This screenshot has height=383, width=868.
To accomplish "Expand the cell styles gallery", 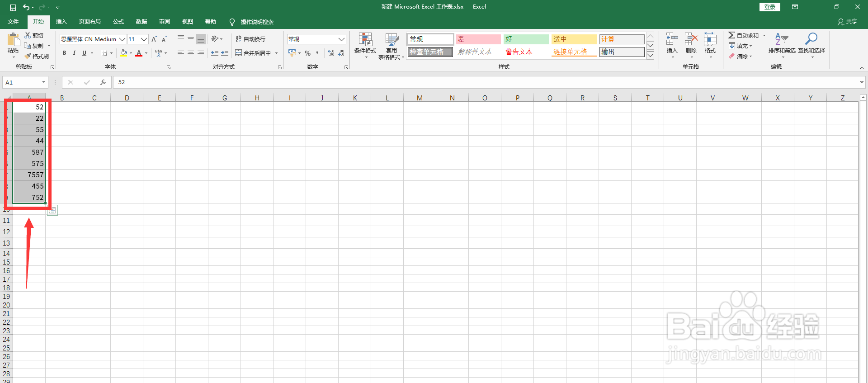I will click(651, 56).
